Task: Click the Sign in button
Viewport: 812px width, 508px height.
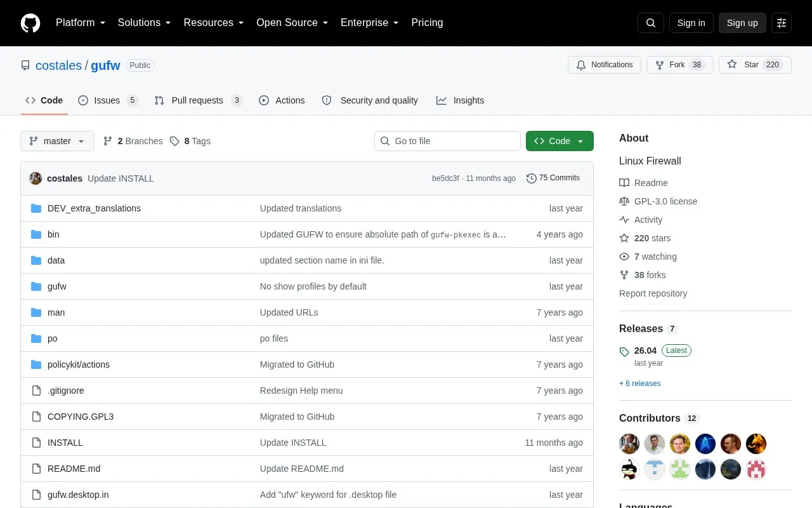Action: pyautogui.click(x=691, y=23)
